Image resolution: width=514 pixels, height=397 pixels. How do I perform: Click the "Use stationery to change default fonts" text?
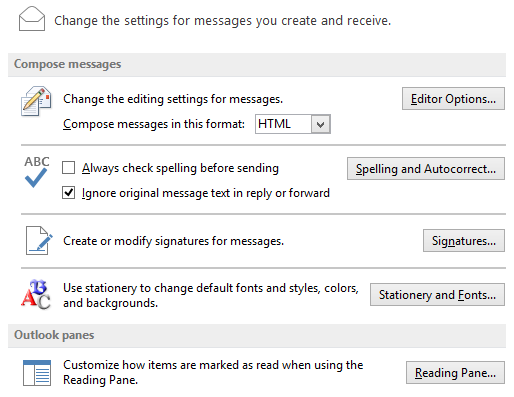[x=211, y=295]
